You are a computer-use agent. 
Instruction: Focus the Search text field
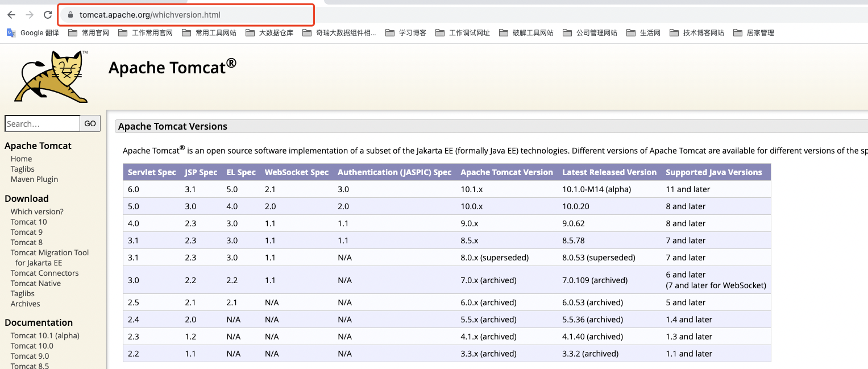pyautogui.click(x=42, y=123)
